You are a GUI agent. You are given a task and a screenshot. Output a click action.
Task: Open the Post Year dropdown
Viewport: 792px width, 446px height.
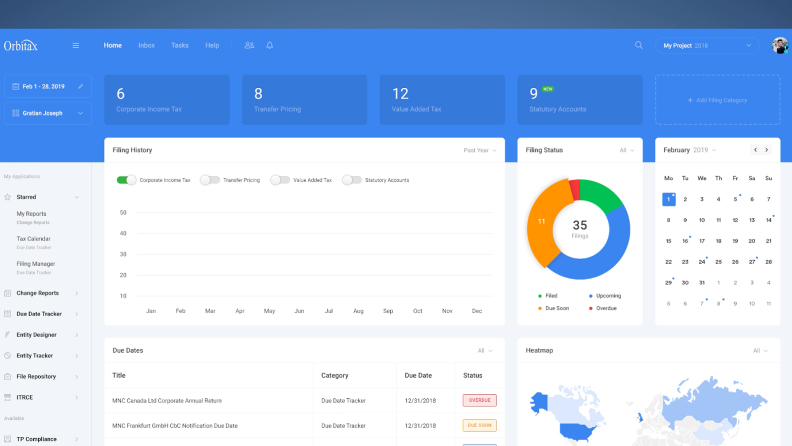pos(480,150)
